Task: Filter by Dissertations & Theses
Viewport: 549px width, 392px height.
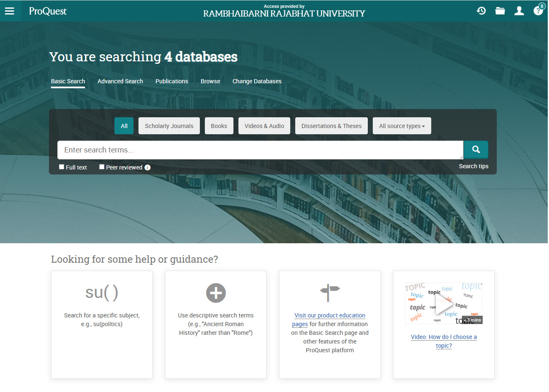Action: (x=331, y=126)
